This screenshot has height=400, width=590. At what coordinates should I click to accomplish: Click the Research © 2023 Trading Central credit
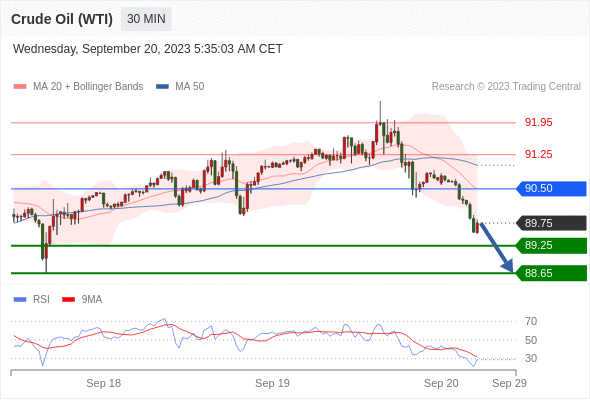pos(506,87)
